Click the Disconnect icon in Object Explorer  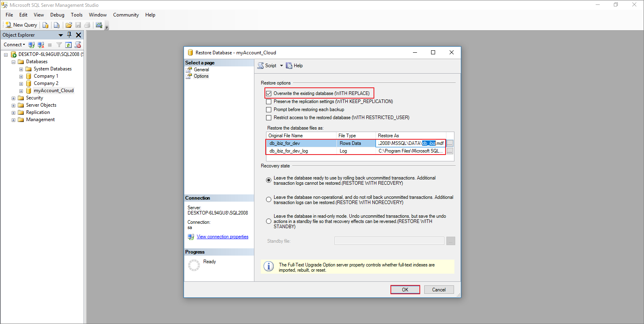[41, 45]
